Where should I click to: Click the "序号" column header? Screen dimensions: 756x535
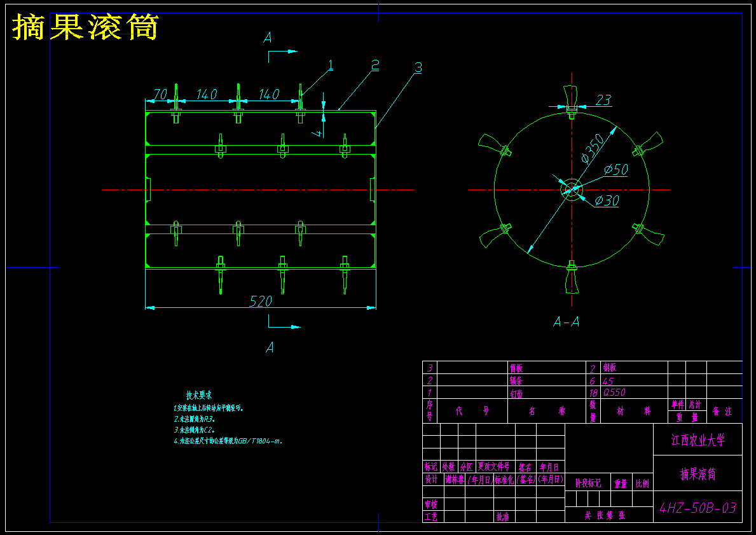click(x=430, y=411)
